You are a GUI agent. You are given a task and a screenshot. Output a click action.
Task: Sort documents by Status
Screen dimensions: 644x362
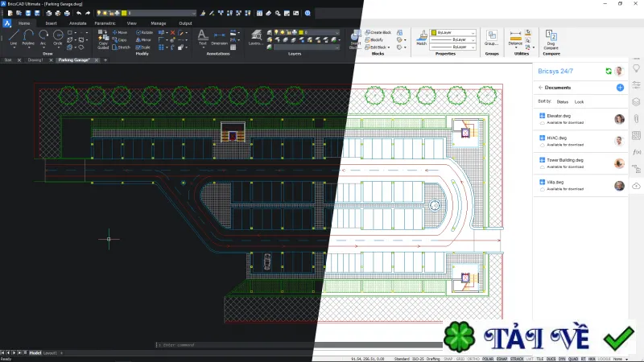[562, 102]
